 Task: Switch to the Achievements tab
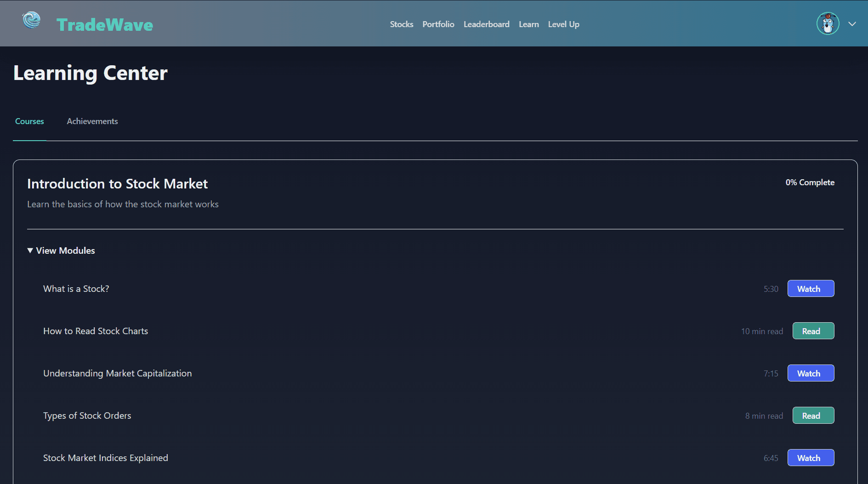(x=92, y=121)
